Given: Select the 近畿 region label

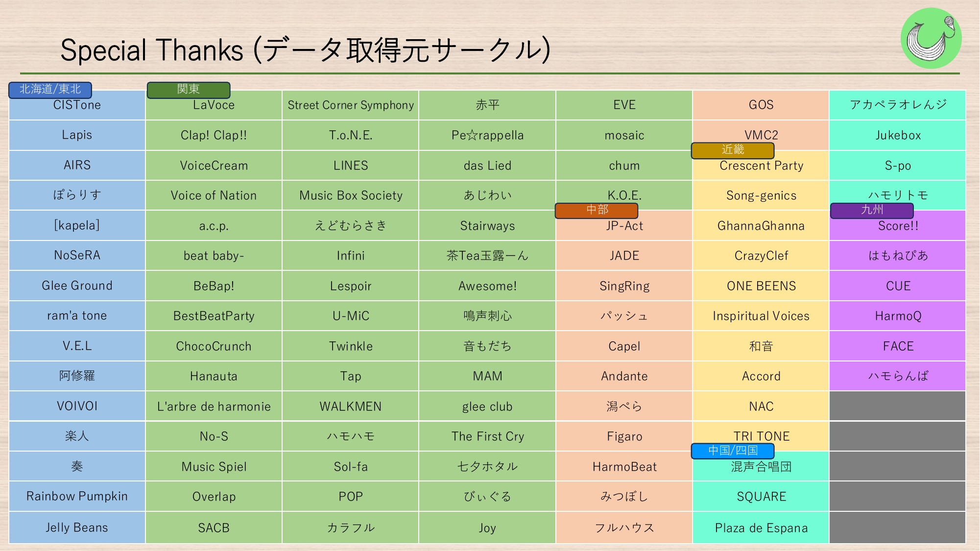Looking at the screenshot, I should pyautogui.click(x=733, y=150).
